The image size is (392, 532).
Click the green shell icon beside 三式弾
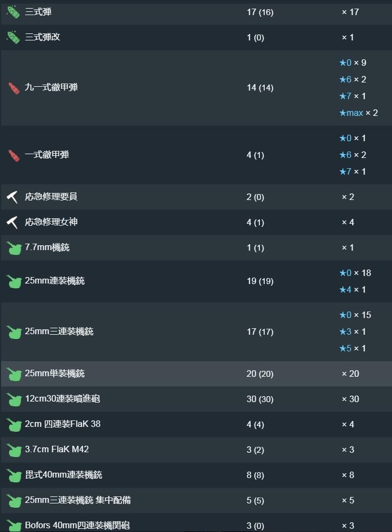click(x=13, y=12)
